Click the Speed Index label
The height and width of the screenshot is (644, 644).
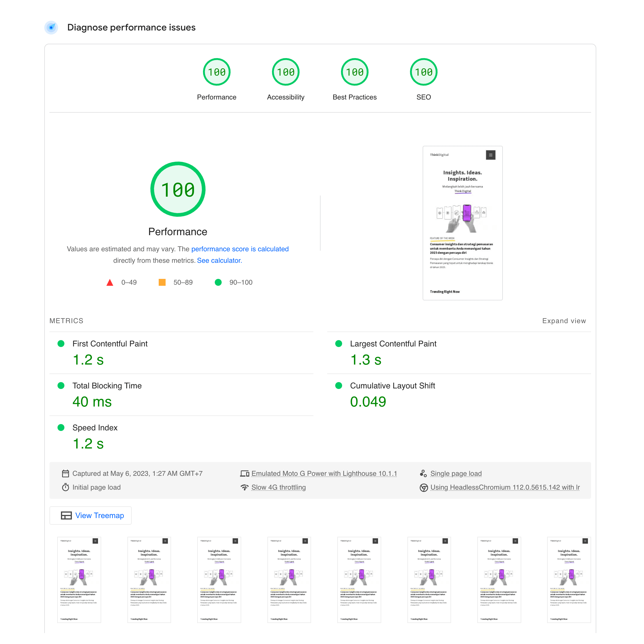tap(95, 428)
